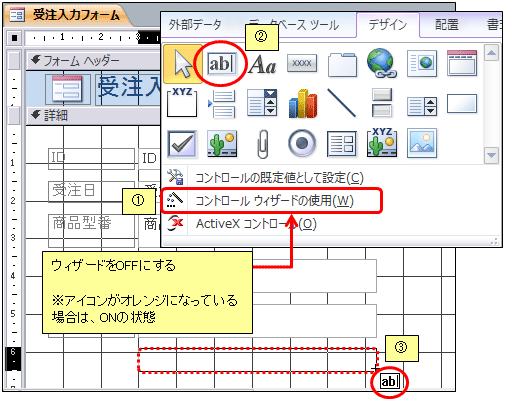Open ActiveX コントロール(O) menu entry
The width and height of the screenshot is (505, 402).
[x=256, y=224]
